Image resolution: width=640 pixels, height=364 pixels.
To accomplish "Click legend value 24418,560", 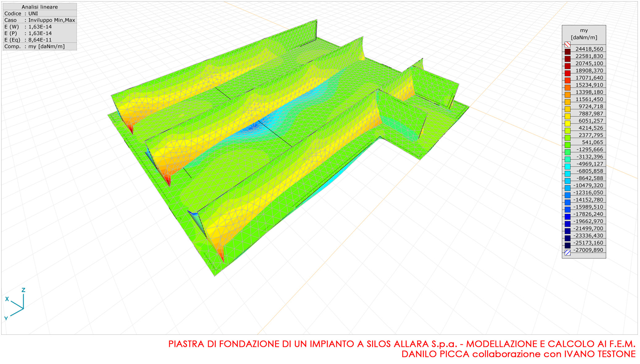I will pyautogui.click(x=589, y=49).
